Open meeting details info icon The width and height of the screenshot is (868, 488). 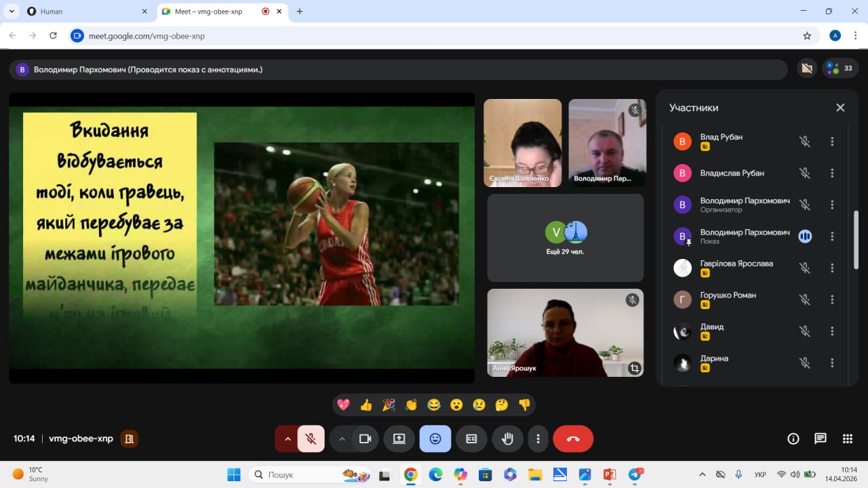pyautogui.click(x=793, y=439)
